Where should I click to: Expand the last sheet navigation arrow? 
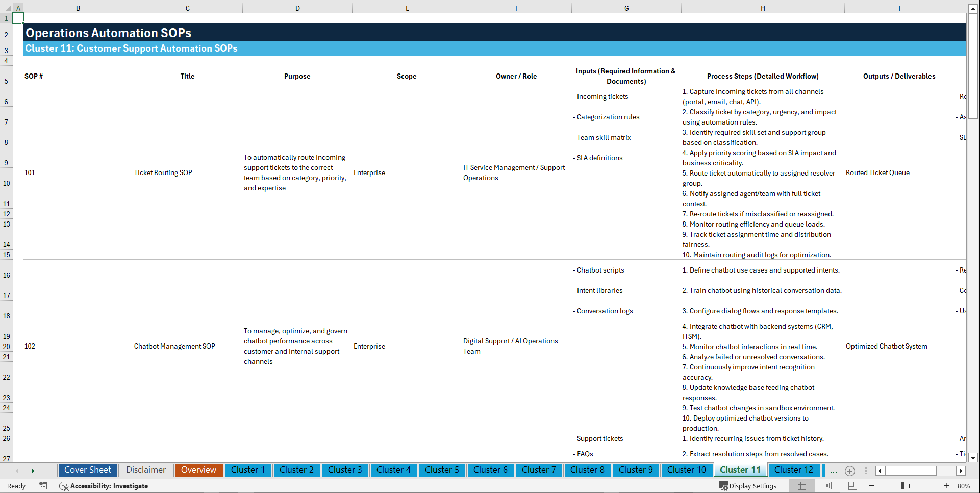[33, 470]
